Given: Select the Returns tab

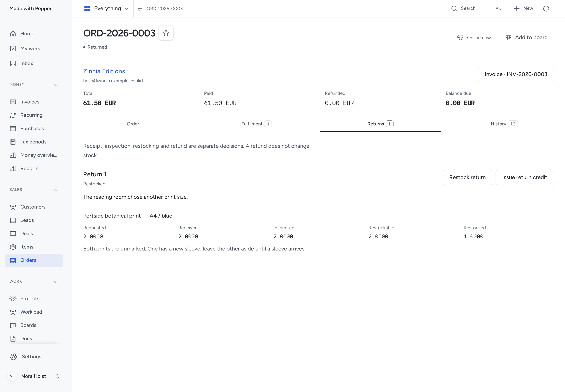Looking at the screenshot, I should [380, 124].
